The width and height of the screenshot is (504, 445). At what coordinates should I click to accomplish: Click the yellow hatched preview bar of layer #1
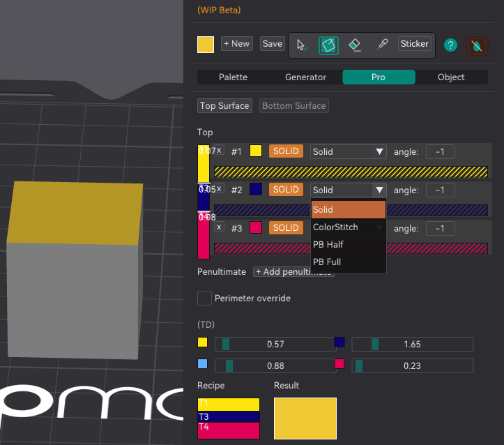click(x=351, y=172)
